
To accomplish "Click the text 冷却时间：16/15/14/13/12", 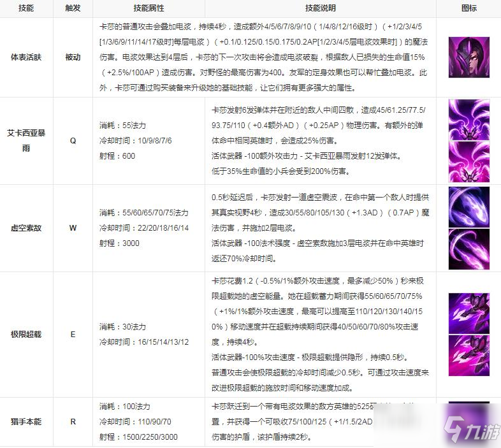I will (144, 342).
